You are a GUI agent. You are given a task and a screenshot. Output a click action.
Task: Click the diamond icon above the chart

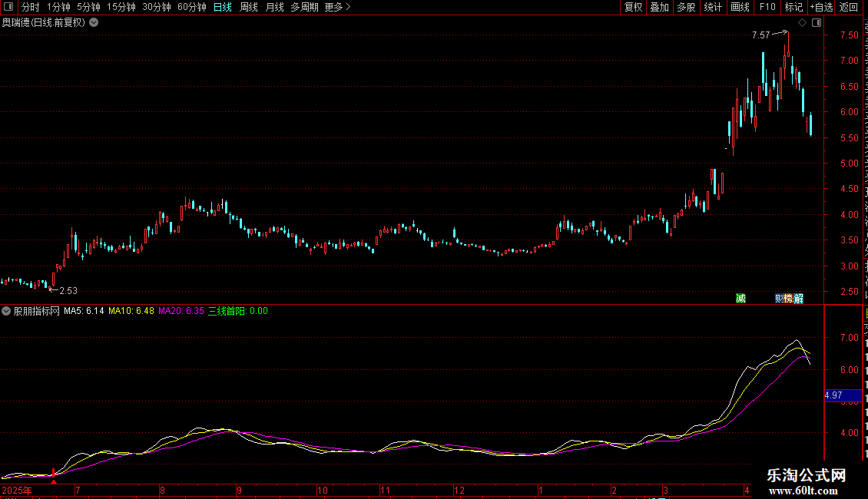(802, 23)
